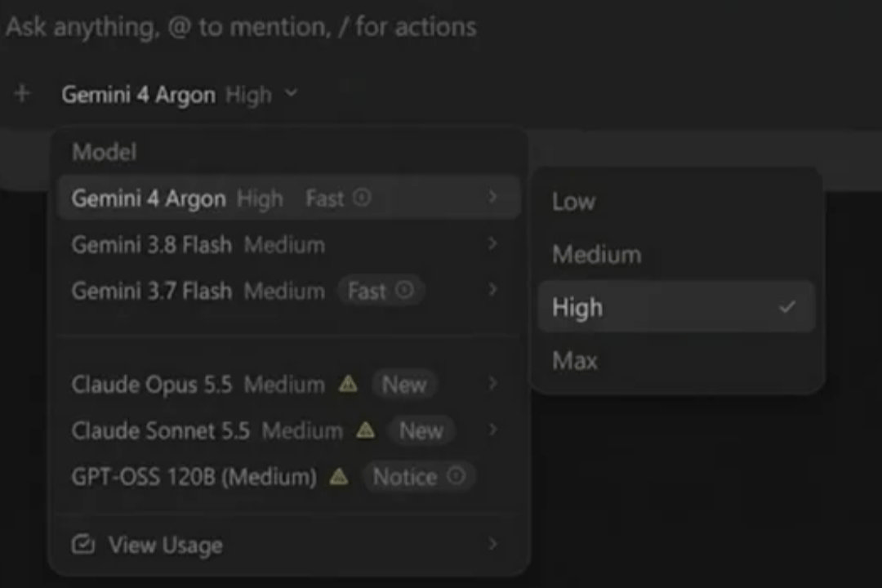The width and height of the screenshot is (882, 588).
Task: Choose the Low reasoning level
Action: click(x=676, y=201)
